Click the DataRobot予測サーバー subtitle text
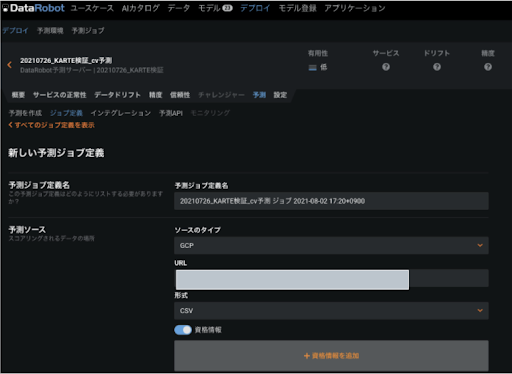512x374 pixels. (56, 70)
